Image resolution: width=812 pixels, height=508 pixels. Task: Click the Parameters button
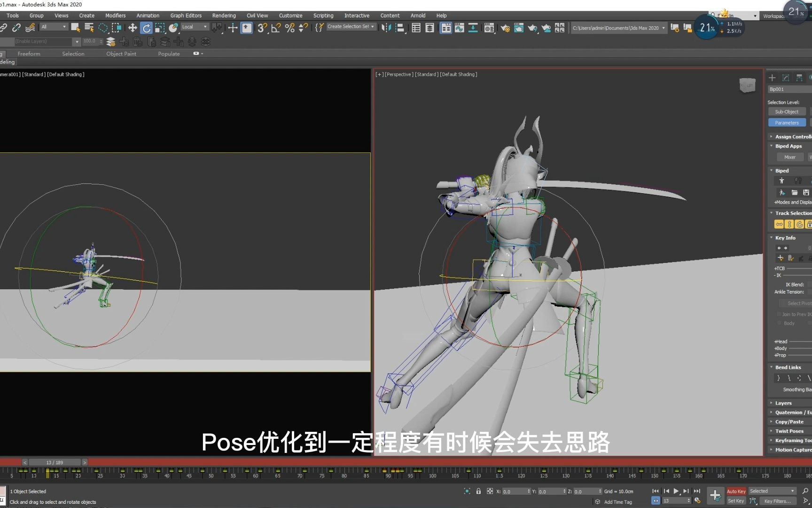coord(787,123)
